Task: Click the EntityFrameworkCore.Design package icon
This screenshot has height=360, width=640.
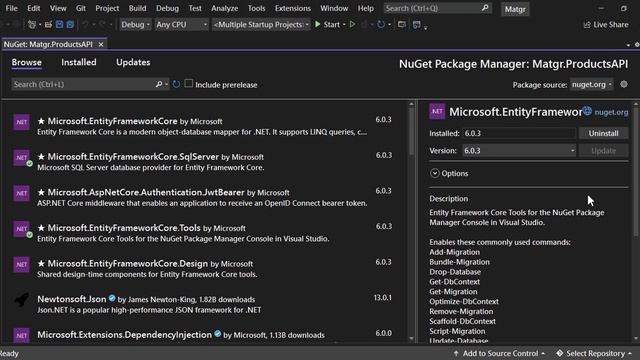Action: [21, 264]
